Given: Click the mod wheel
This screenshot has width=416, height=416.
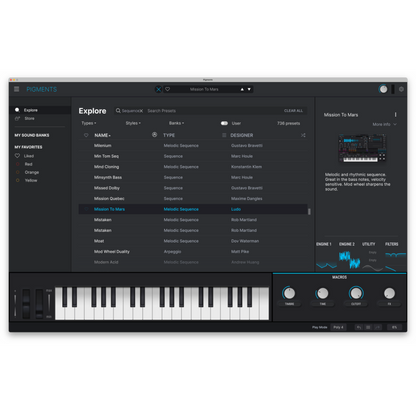Looking at the screenshot, I should (x=39, y=303).
